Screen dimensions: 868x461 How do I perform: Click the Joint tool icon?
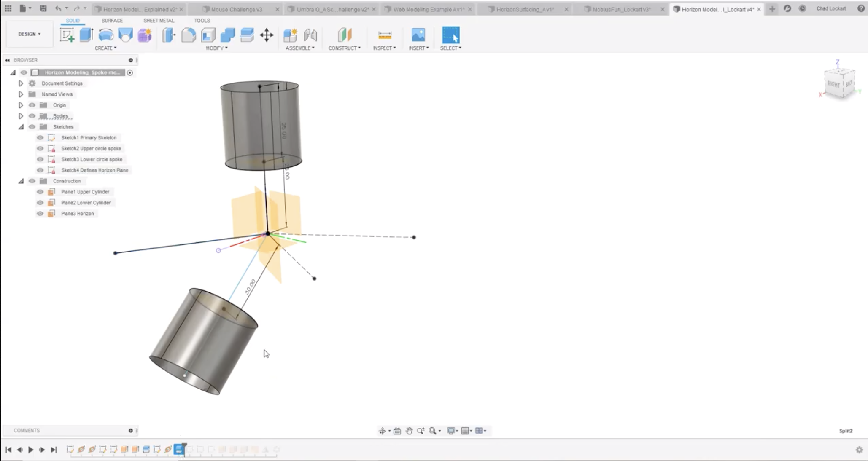coord(310,35)
